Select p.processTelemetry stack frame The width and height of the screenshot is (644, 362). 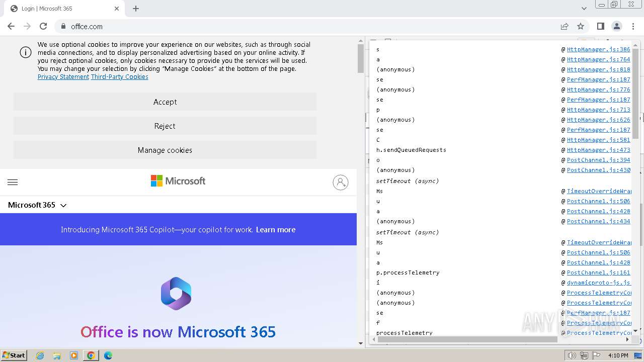(408, 273)
